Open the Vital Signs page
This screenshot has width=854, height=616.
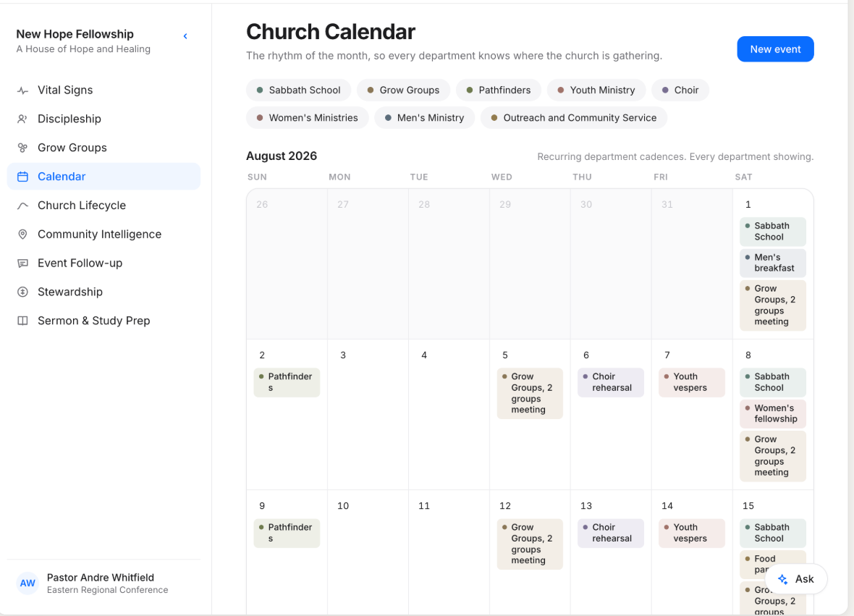(x=103, y=90)
